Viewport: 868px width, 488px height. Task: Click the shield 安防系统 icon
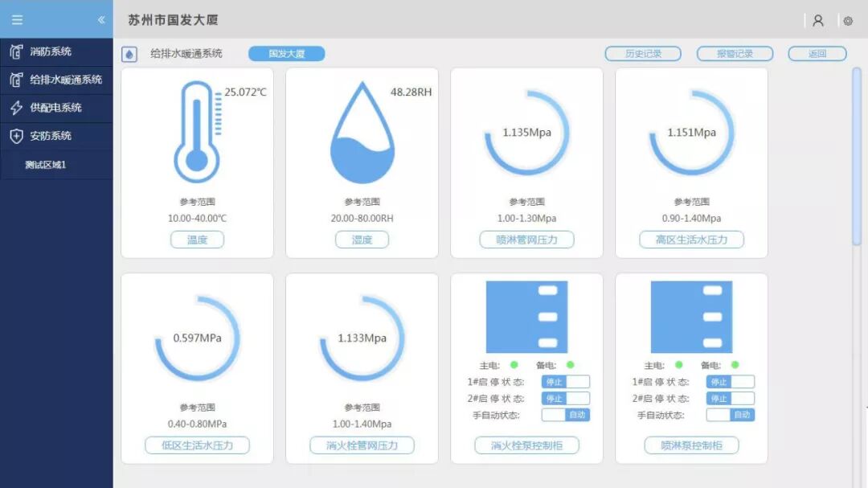pos(16,136)
